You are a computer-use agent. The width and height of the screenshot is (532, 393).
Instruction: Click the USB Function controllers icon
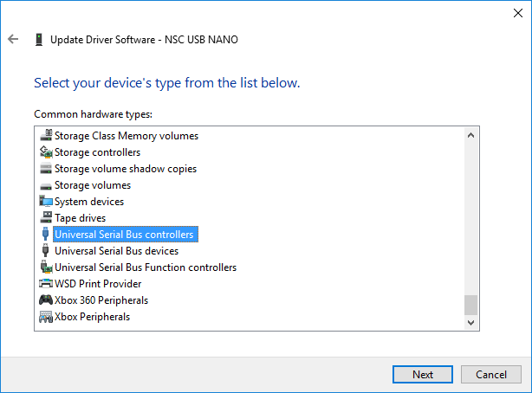[46, 267]
